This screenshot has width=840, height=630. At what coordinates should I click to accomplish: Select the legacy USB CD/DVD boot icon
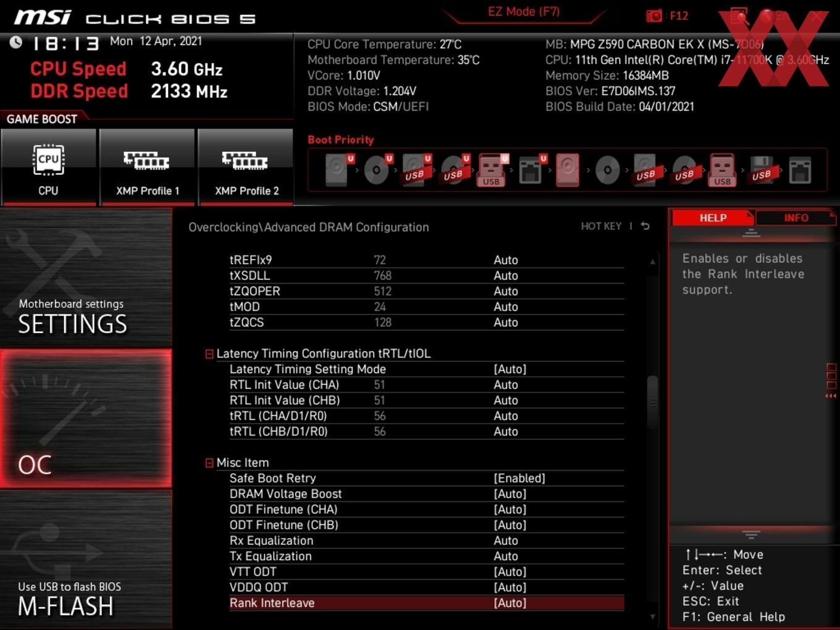[x=684, y=169]
